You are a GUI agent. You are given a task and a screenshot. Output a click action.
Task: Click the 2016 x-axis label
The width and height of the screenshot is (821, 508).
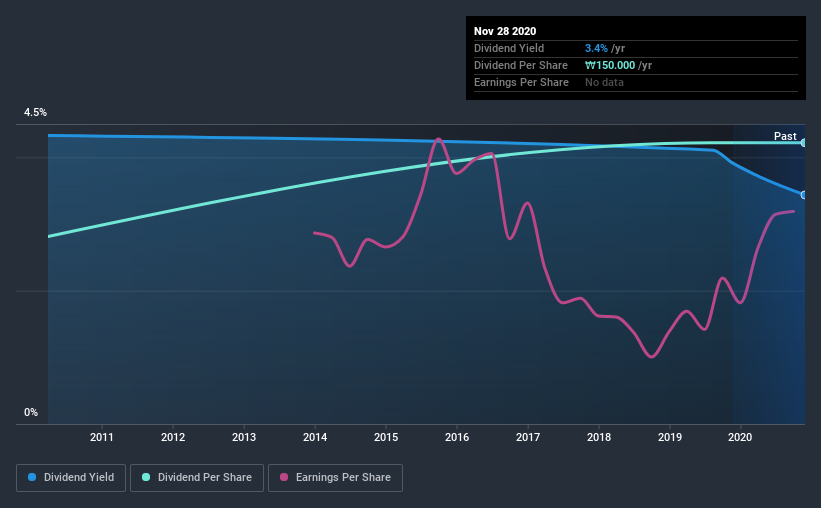coord(457,437)
